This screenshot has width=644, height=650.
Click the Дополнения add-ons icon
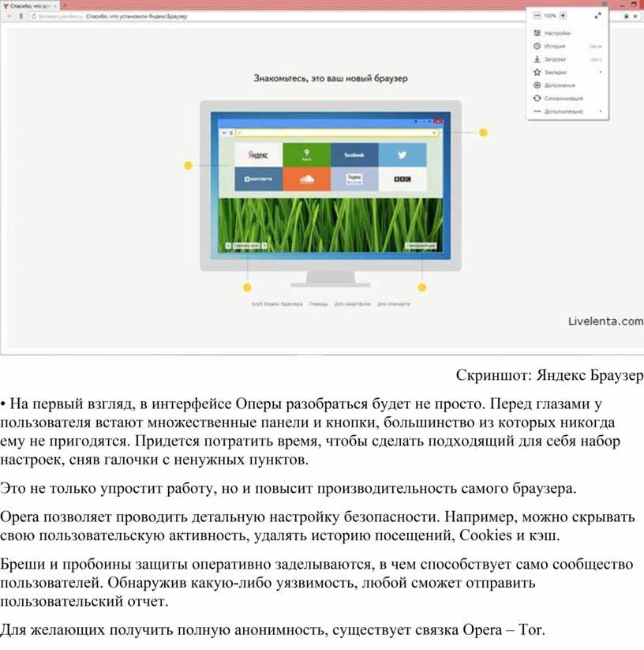537,85
